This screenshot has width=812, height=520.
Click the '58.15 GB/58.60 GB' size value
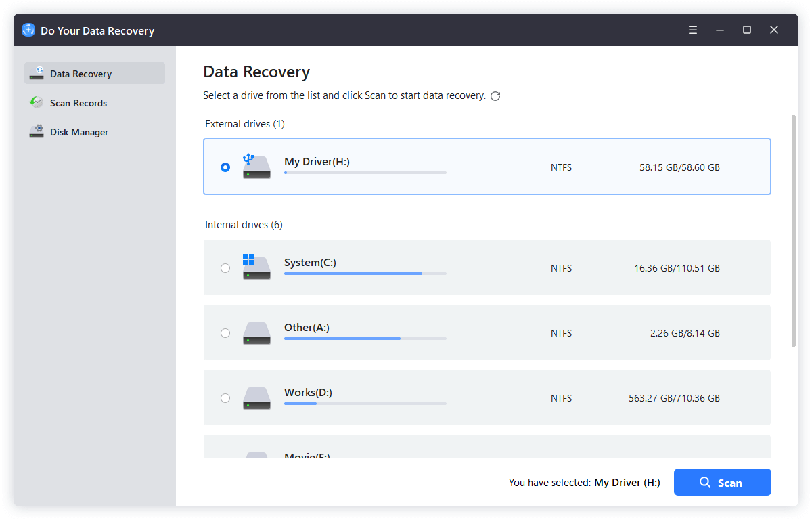[679, 167]
